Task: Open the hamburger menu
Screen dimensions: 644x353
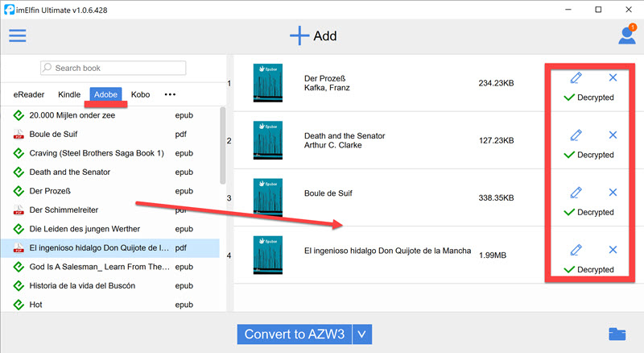Action: tap(18, 35)
